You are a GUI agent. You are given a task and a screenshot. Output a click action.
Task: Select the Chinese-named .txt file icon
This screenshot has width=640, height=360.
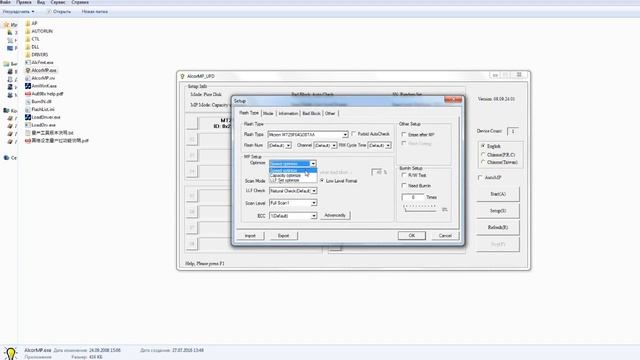(x=28, y=133)
